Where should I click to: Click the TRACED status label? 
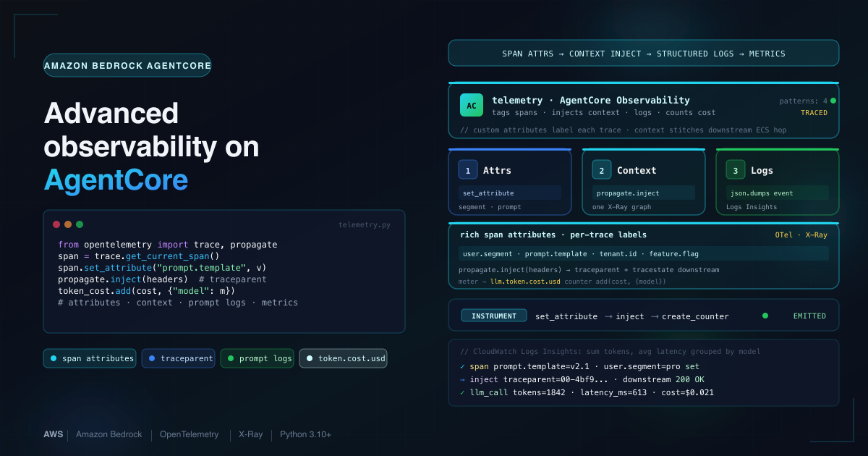(814, 113)
